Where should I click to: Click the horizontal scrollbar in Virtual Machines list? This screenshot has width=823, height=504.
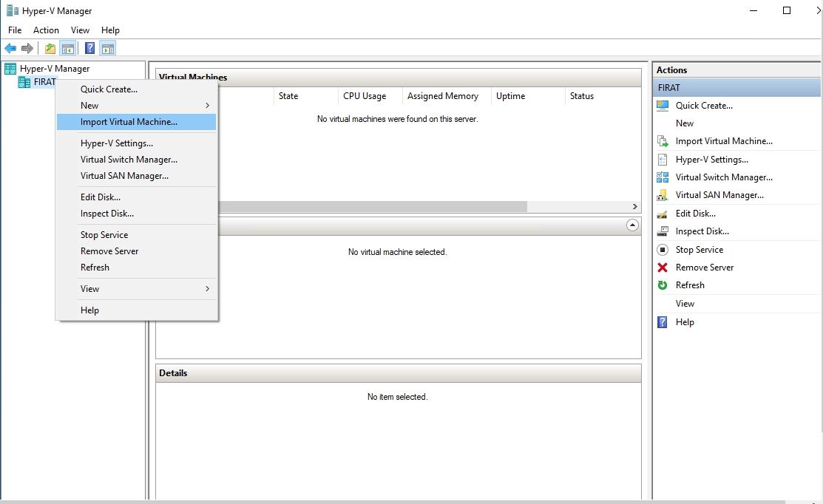click(x=373, y=207)
